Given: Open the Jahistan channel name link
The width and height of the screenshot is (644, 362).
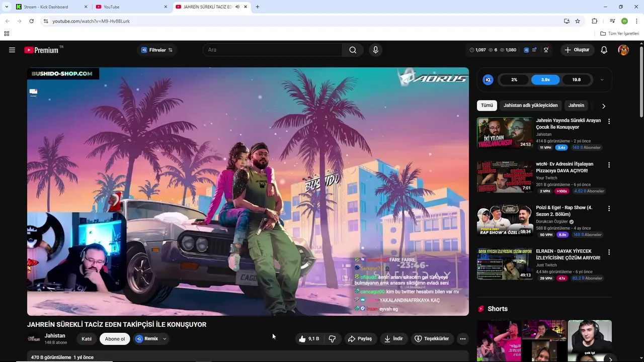Looking at the screenshot, I should point(55,336).
